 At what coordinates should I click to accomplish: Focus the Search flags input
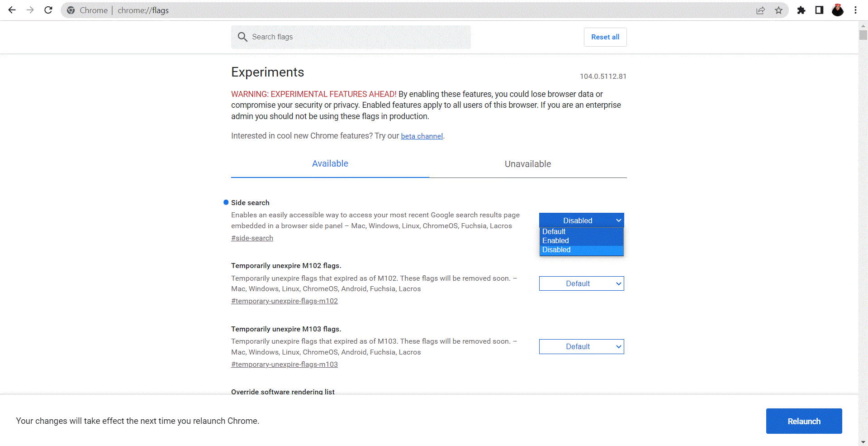coord(351,37)
